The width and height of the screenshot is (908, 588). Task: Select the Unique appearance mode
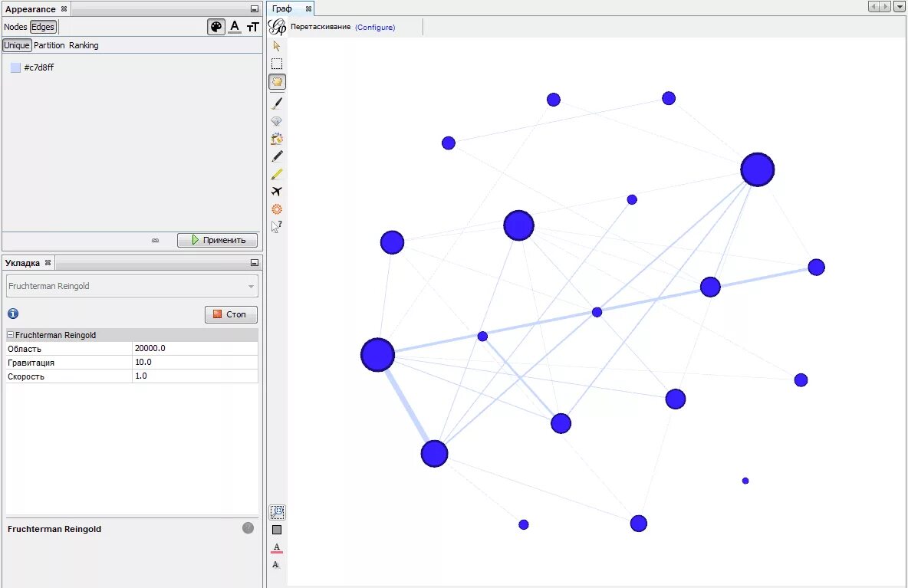tap(17, 45)
